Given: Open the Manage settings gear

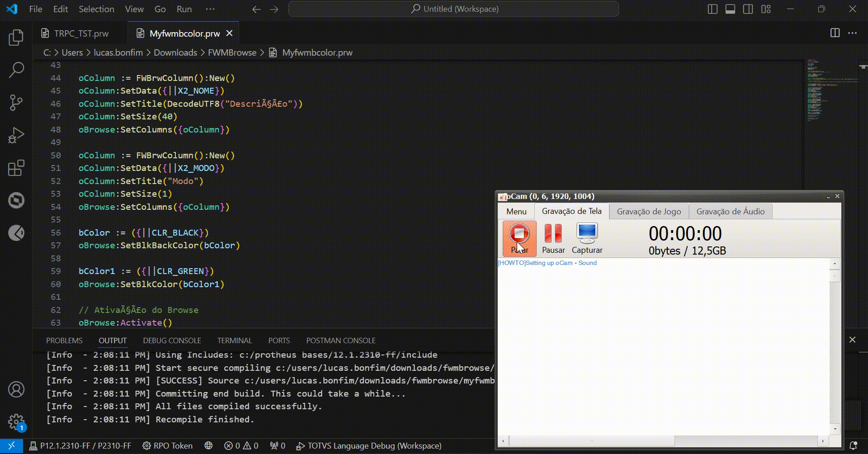Looking at the screenshot, I should click(16, 422).
